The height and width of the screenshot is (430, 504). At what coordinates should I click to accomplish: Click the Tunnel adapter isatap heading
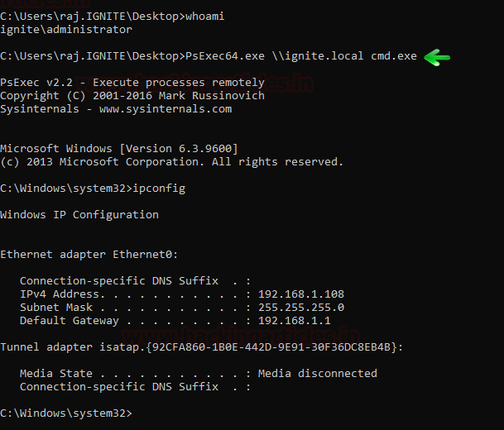(201, 347)
